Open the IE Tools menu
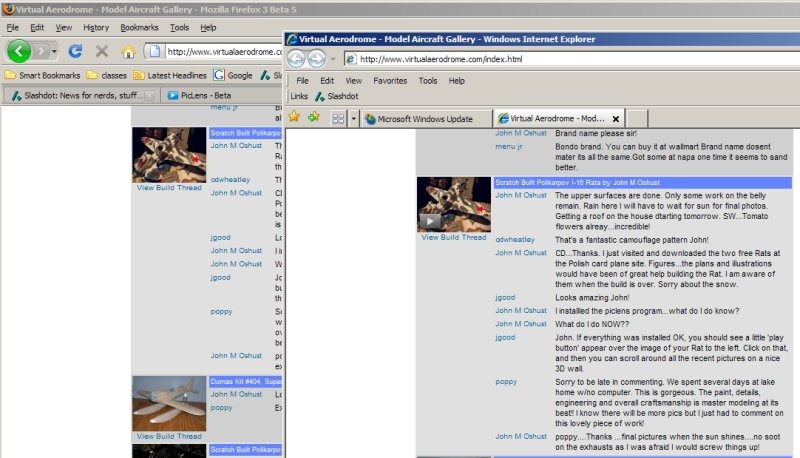The image size is (800, 458). [x=428, y=81]
